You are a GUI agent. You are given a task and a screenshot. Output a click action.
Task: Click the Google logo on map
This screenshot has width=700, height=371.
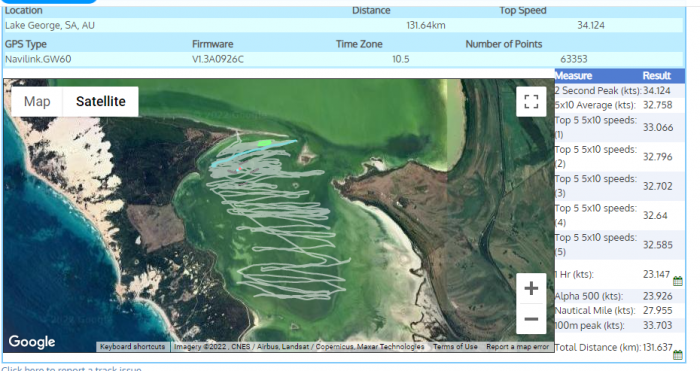pyautogui.click(x=32, y=342)
